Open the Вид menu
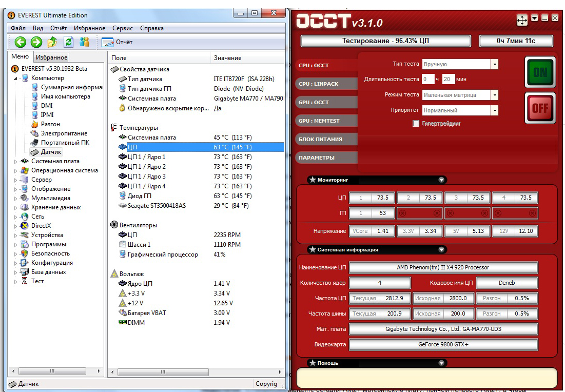 (x=38, y=28)
